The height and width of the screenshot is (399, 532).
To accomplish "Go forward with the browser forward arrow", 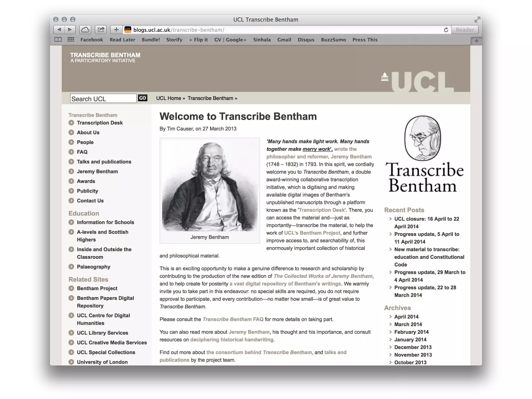I will (x=70, y=30).
